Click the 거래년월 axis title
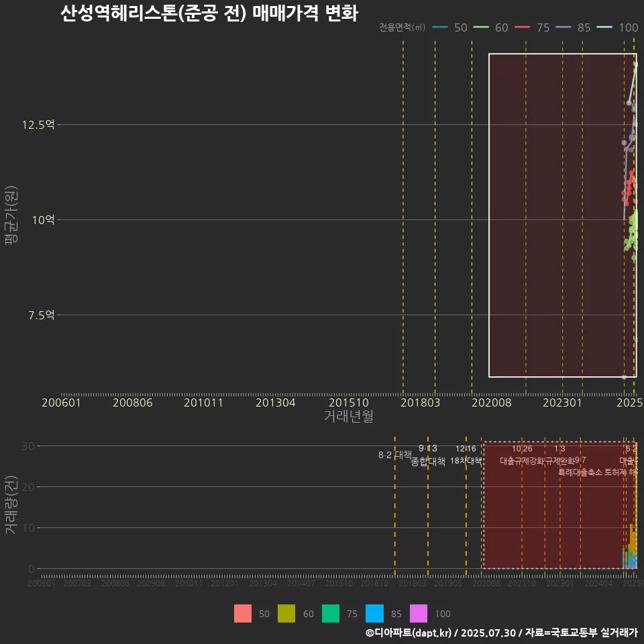Screen dimensions: 644x644 point(349,416)
